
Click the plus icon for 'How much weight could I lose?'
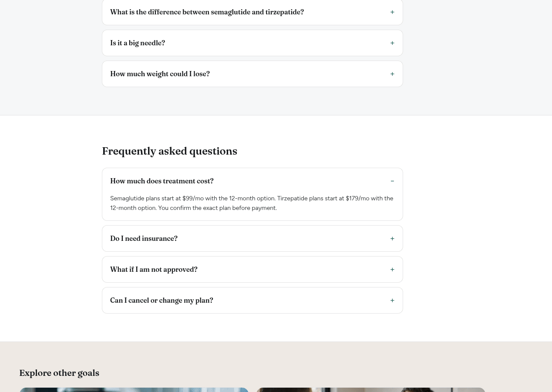[x=392, y=74]
